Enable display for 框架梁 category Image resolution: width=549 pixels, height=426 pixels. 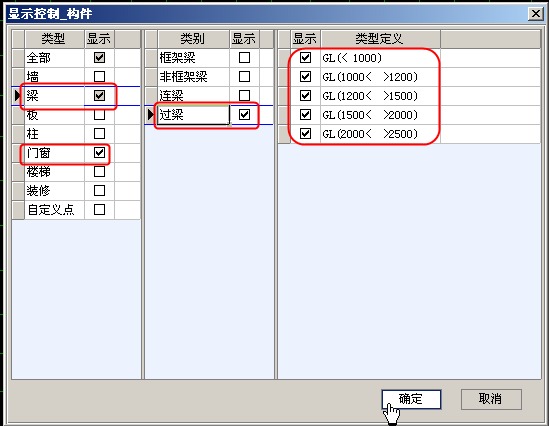point(244,57)
